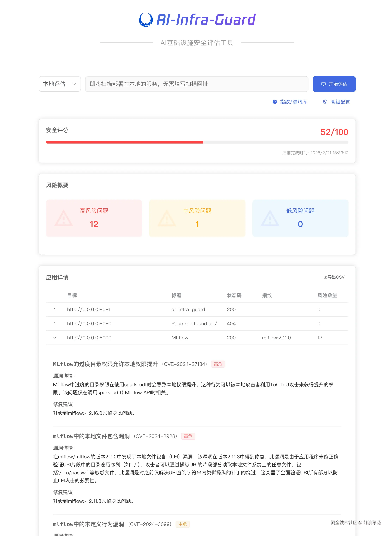Click the 'Page not found at /' cell
Screen dimensions: 392x536
point(194,324)
